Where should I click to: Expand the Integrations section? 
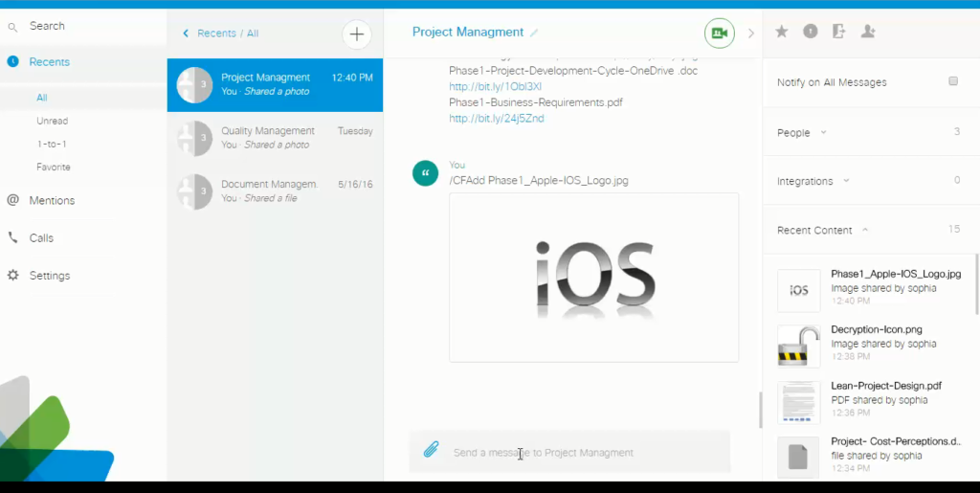coord(846,181)
